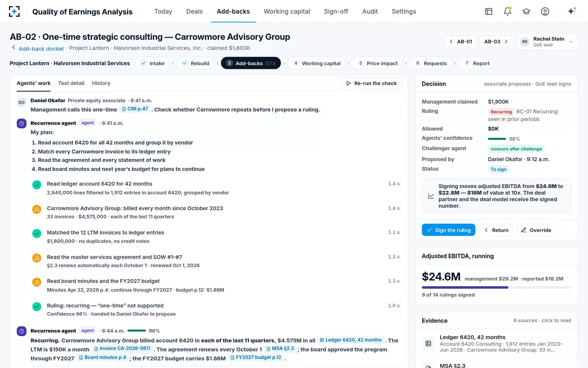Open the Audit nav tab
Screen dimensions: 588x368
click(x=370, y=11)
